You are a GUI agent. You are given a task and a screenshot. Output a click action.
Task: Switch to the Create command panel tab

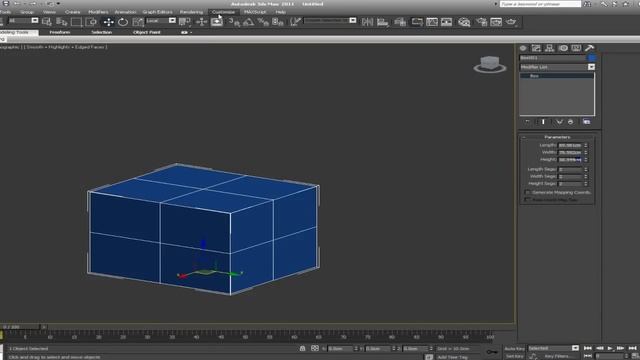pos(523,48)
